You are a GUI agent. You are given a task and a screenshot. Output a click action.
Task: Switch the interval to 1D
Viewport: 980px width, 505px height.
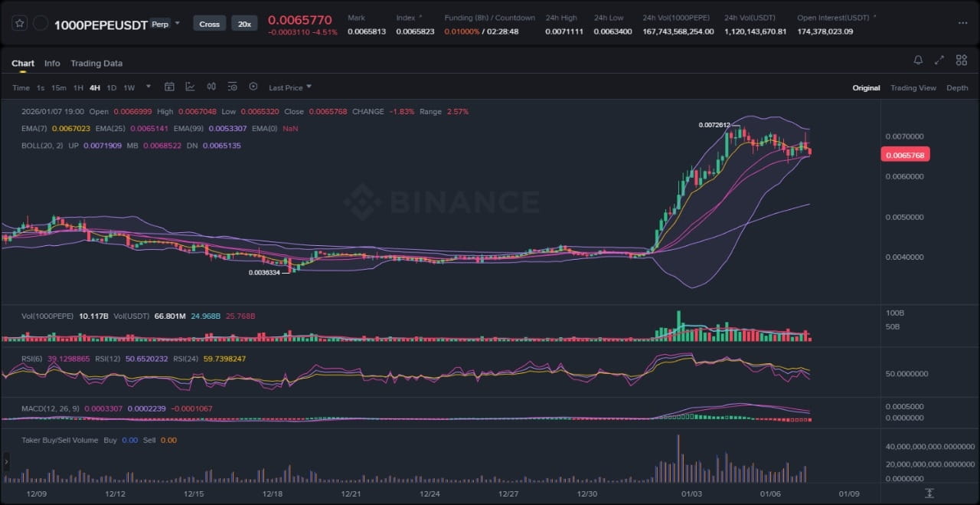(112, 88)
